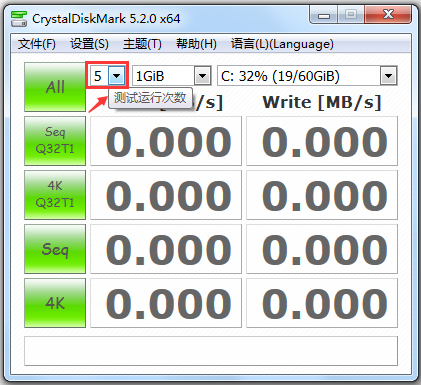The height and width of the screenshot is (385, 421).
Task: Open the 语言(L)(Language) menu
Action: [x=282, y=44]
